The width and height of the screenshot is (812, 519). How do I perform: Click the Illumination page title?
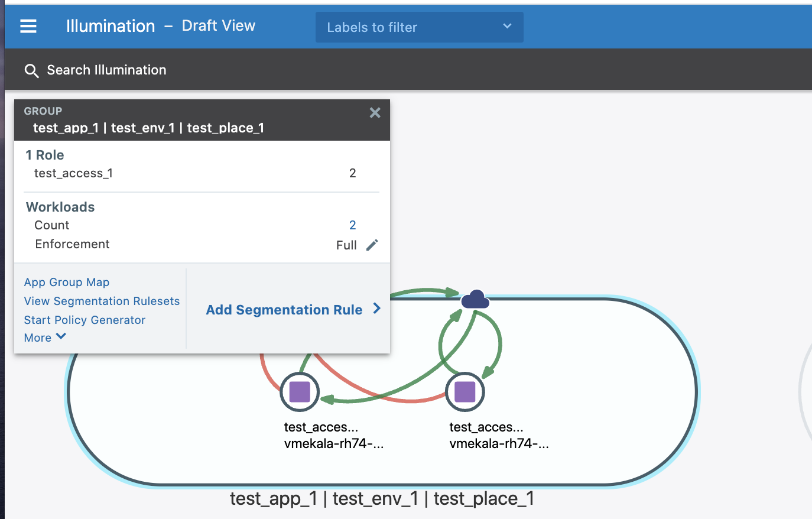pyautogui.click(x=111, y=26)
